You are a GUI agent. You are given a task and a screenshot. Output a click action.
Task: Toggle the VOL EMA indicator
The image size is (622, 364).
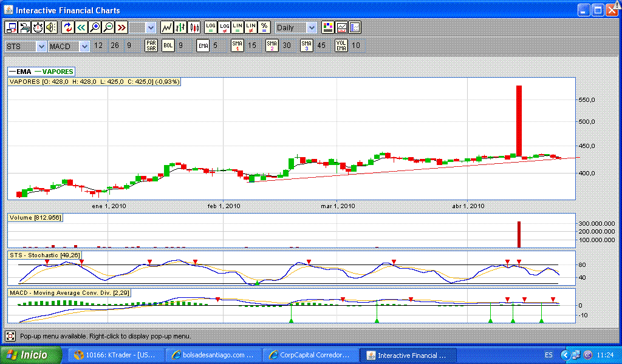click(341, 45)
